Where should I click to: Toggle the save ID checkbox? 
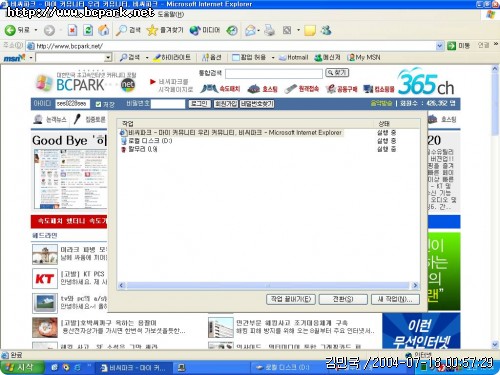(x=98, y=104)
